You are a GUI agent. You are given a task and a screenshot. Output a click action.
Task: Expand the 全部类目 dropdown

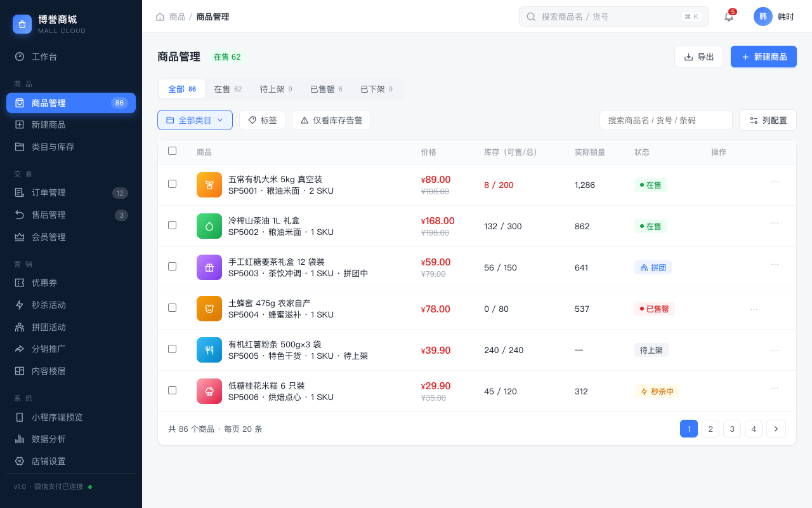[x=195, y=120]
